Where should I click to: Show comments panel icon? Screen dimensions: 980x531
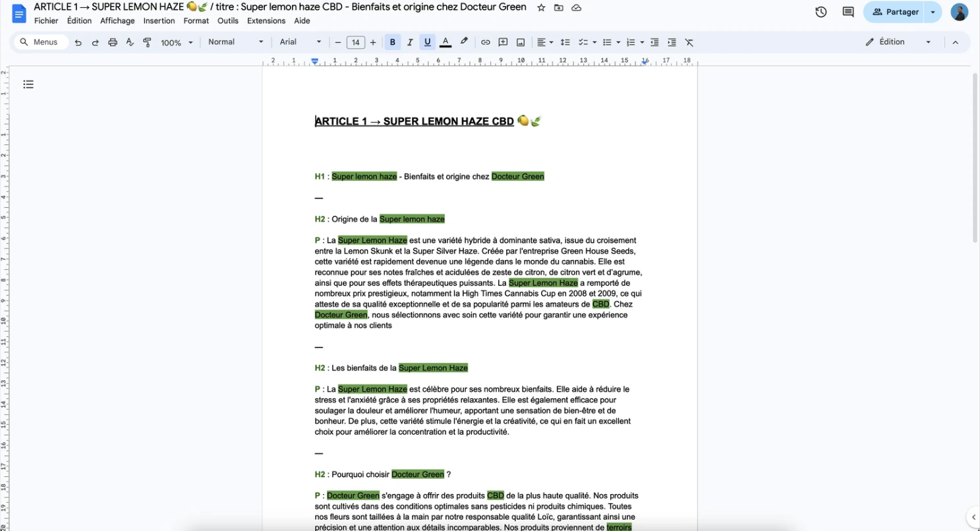pyautogui.click(x=848, y=12)
